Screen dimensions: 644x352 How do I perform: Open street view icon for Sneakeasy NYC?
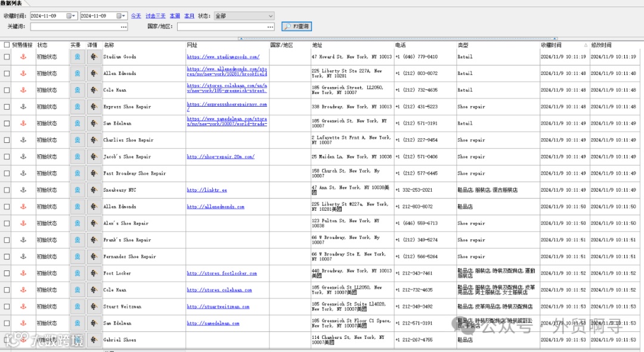[x=77, y=190]
